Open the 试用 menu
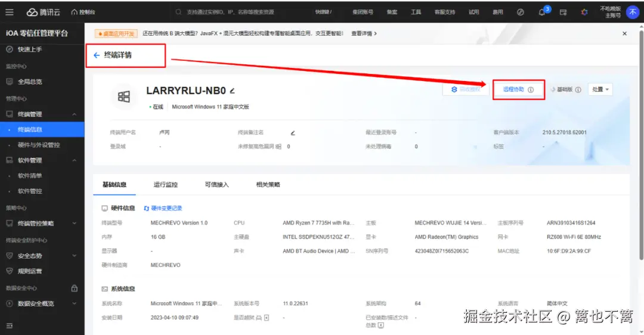 tap(473, 13)
